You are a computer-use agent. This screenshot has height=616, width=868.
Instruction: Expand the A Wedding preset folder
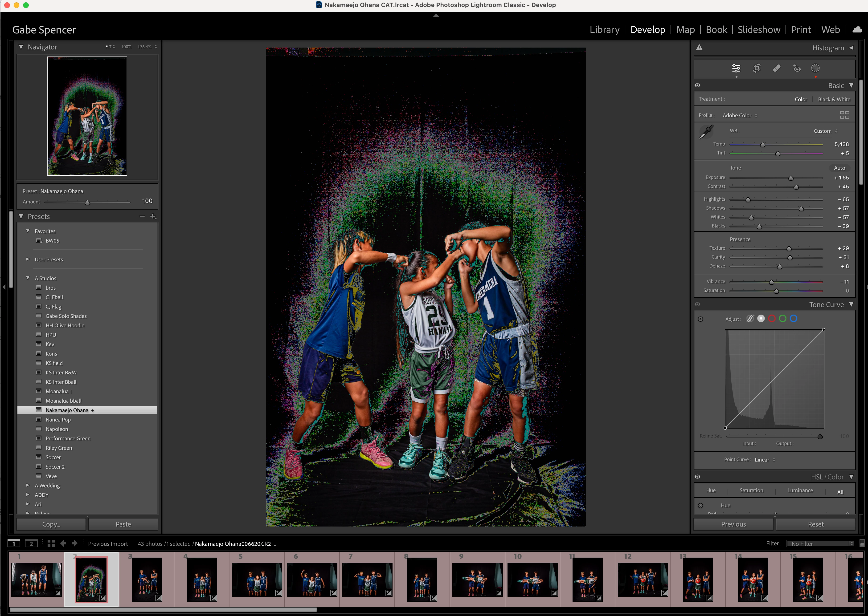pyautogui.click(x=28, y=485)
